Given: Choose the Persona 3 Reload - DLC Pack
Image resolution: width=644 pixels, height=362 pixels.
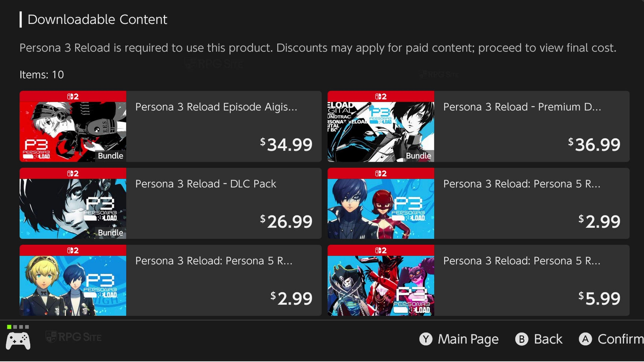Looking at the screenshot, I should click(x=206, y=184).
